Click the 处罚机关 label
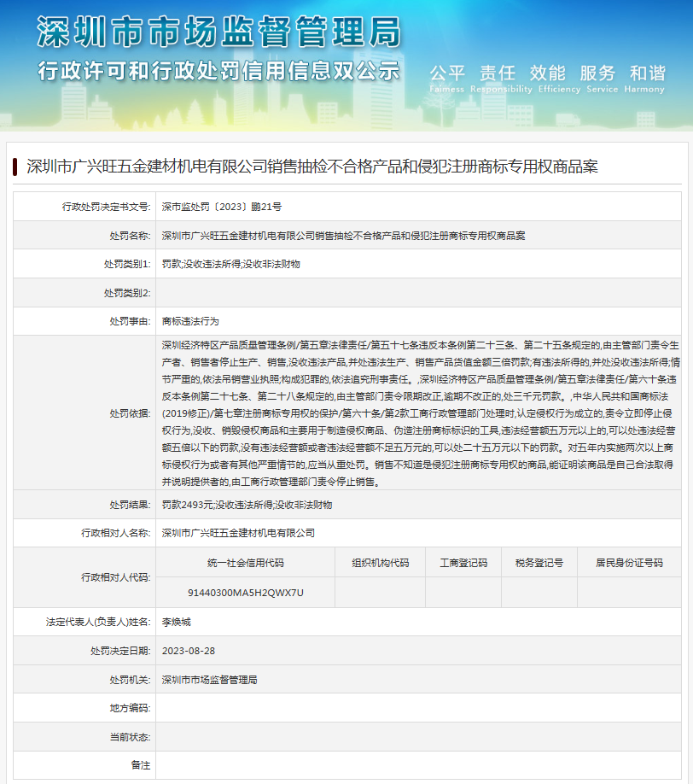Viewport: 693px width, 784px height. click(130, 680)
